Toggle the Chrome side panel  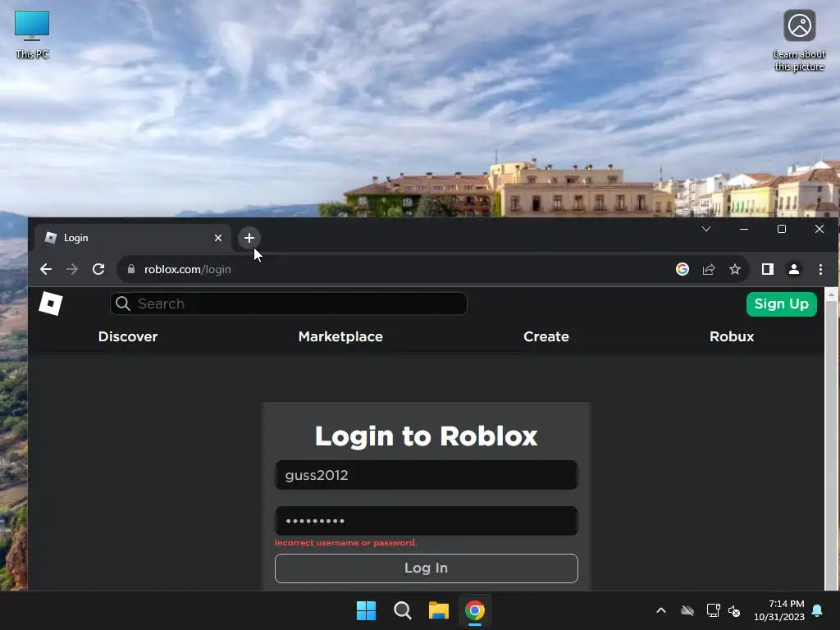[768, 269]
